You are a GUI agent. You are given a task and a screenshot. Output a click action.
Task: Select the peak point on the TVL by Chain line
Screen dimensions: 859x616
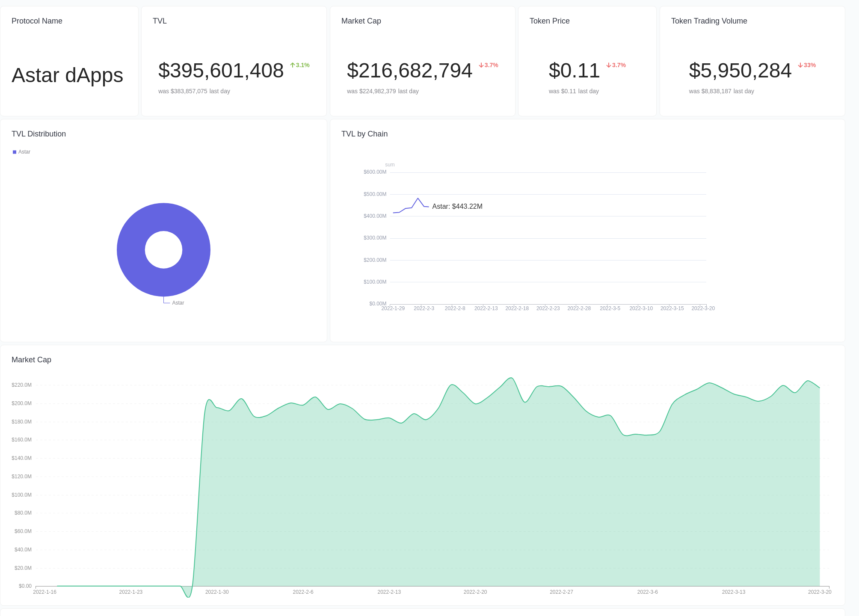[x=418, y=198]
